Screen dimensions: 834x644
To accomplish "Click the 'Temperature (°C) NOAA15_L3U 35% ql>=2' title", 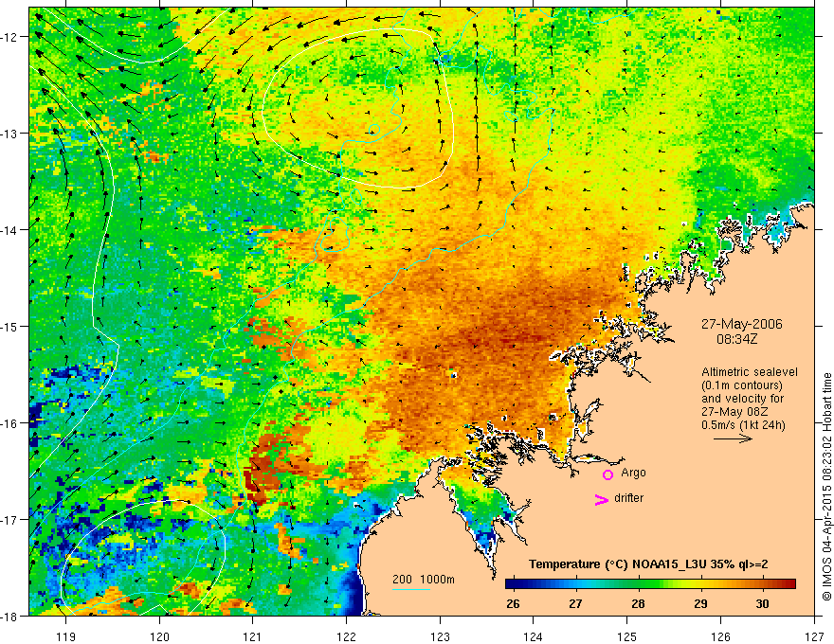I will (x=648, y=564).
